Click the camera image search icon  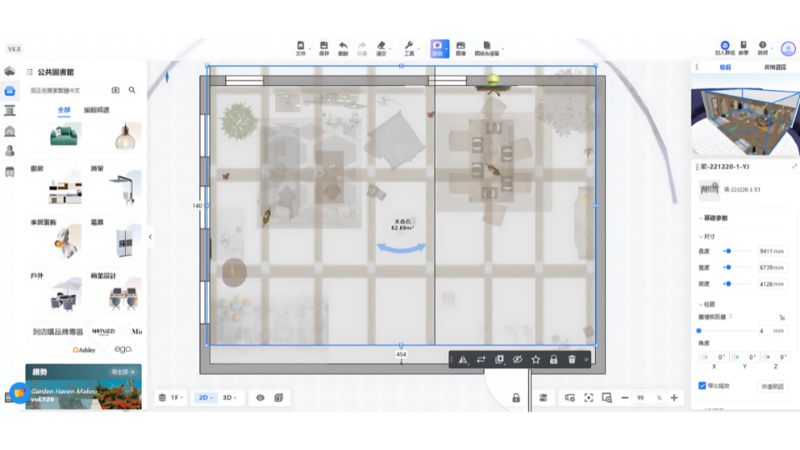(x=115, y=90)
